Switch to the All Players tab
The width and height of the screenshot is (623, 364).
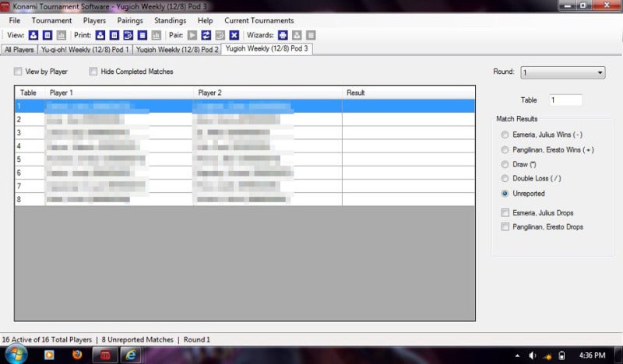pyautogui.click(x=19, y=50)
